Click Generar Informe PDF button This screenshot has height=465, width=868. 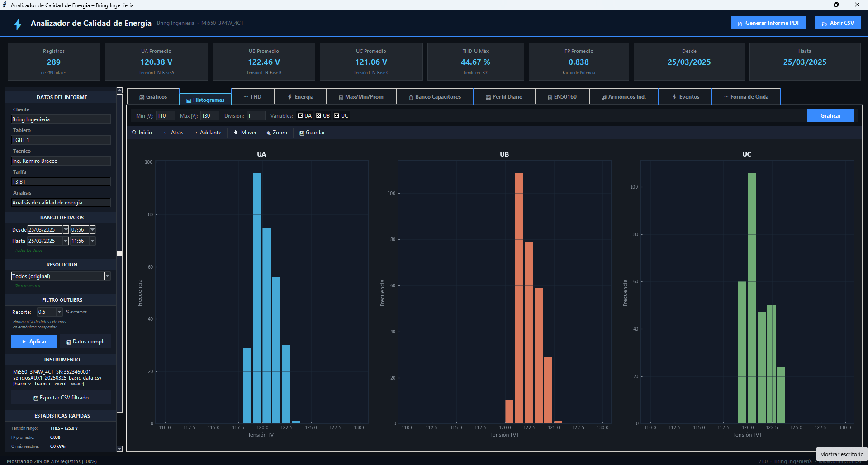click(768, 23)
